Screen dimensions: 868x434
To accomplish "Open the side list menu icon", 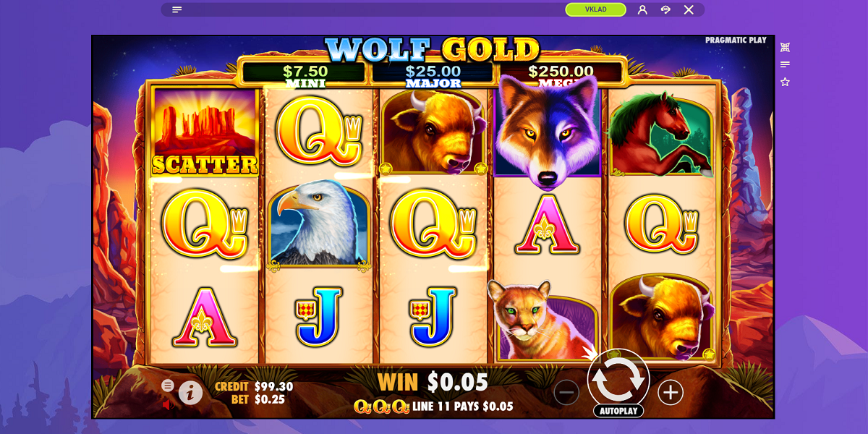I will (x=785, y=64).
